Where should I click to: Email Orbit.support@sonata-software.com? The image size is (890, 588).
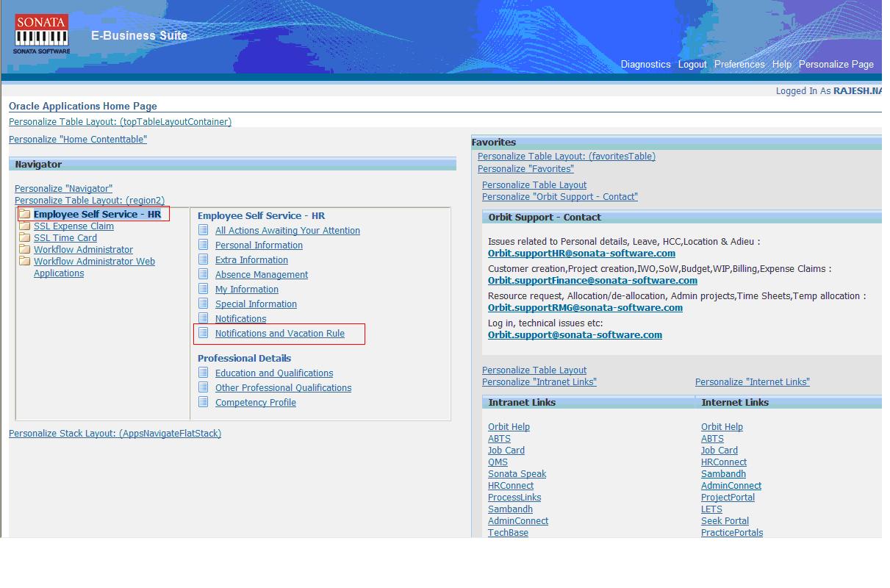coord(575,335)
